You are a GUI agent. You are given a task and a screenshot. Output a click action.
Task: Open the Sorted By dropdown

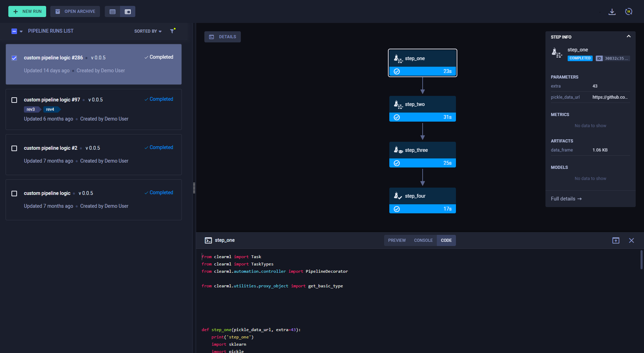(148, 31)
